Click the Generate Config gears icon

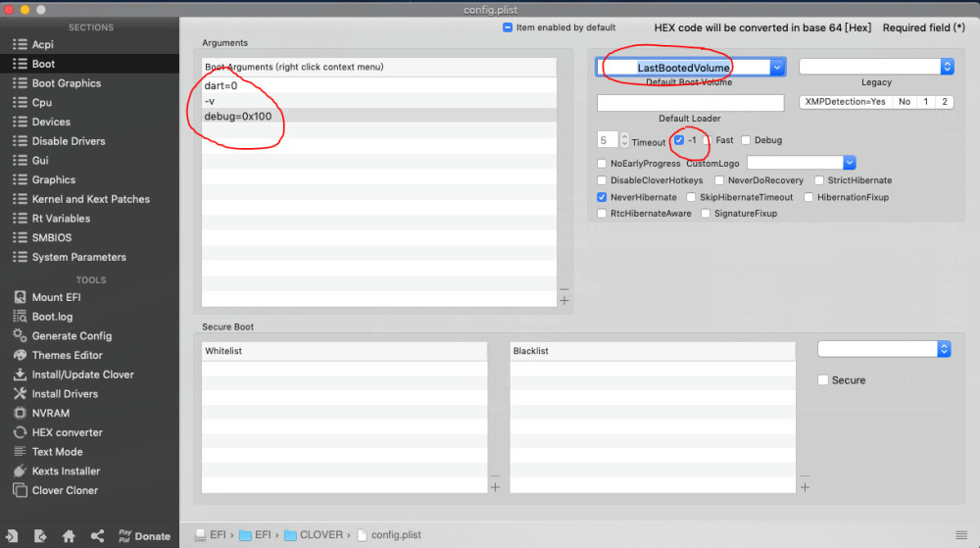20,335
